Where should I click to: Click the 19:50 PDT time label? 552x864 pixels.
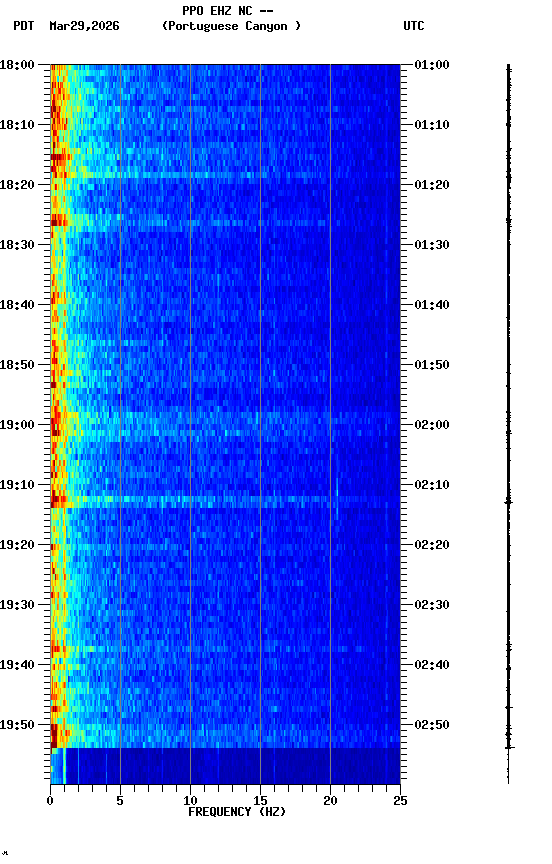(x=17, y=725)
